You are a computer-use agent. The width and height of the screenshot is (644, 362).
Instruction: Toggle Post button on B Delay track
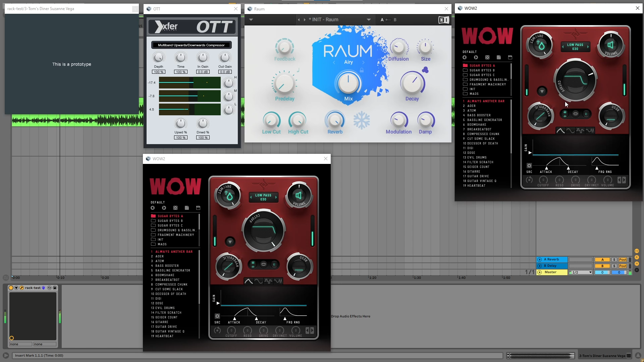[623, 266]
